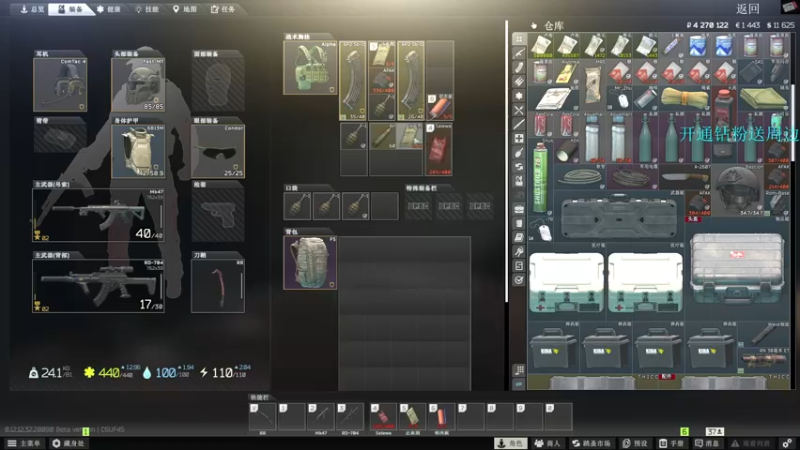The image size is (800, 450).
Task: Select first grenade in pockets
Action: pyautogui.click(x=297, y=206)
